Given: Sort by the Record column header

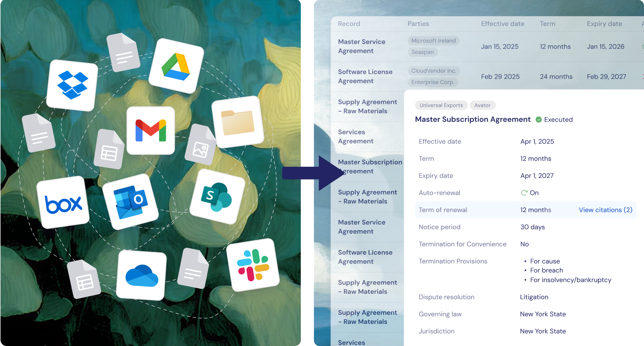Looking at the screenshot, I should tap(349, 24).
